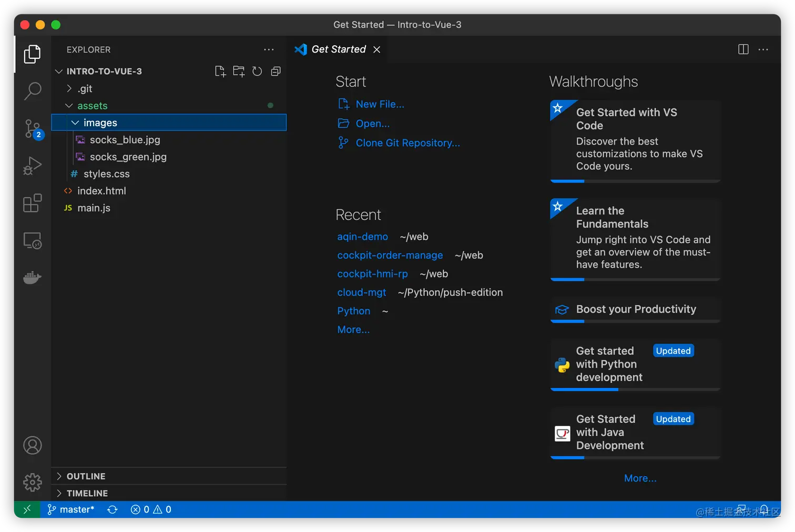
Task: Open Get Started with VS Code walkthrough
Action: [x=635, y=141]
